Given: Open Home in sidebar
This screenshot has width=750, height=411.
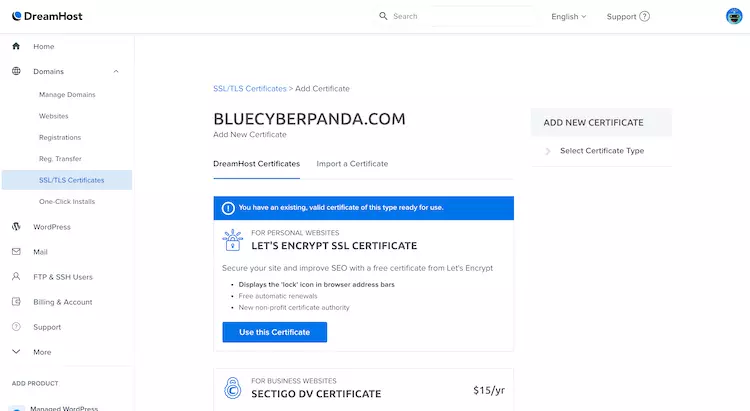Looking at the screenshot, I should (x=44, y=46).
